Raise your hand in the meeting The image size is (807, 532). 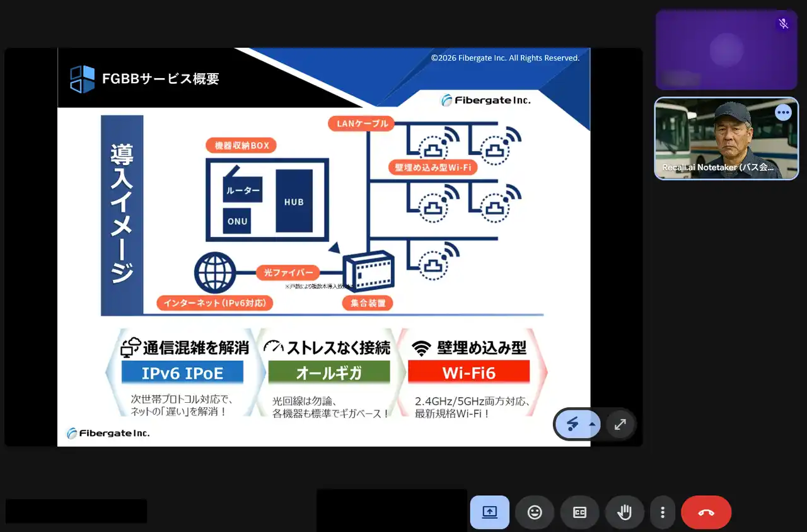[x=624, y=512]
